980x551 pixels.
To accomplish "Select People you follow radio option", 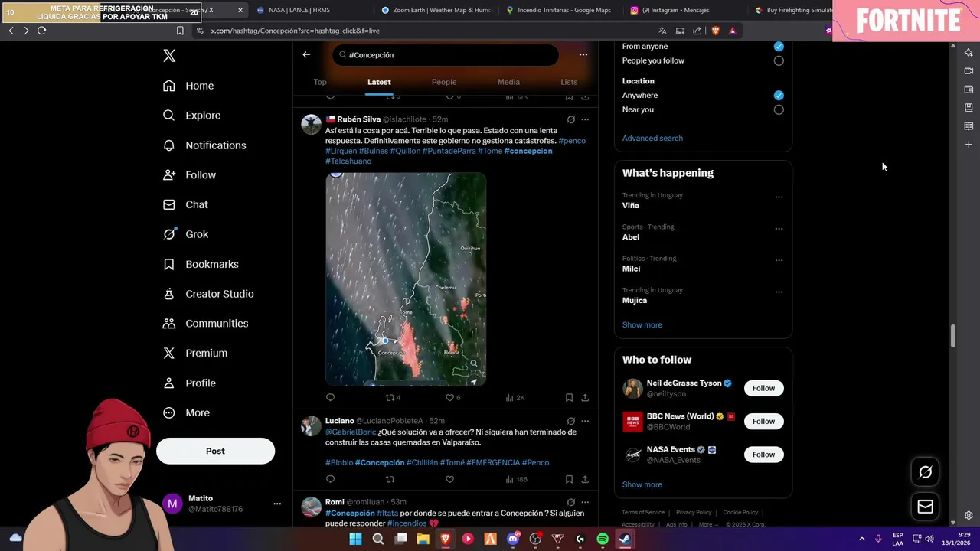I will [x=779, y=60].
